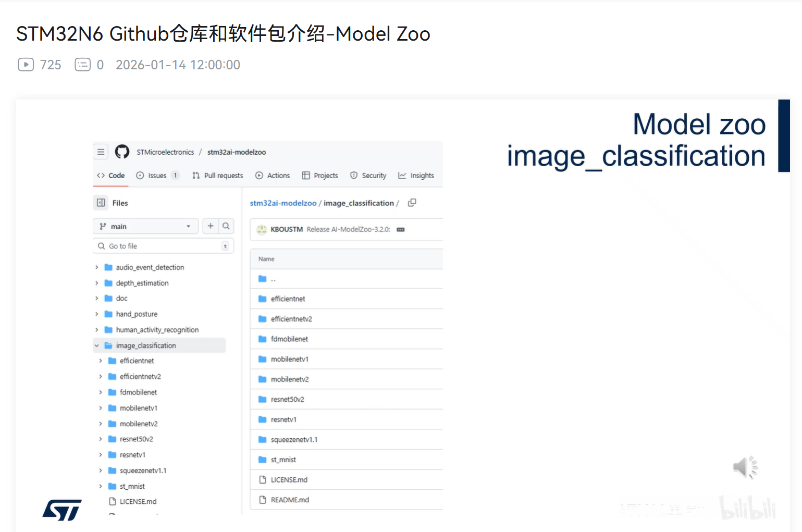Open the squeezenetv1.1 folder in the Name list
Image resolution: width=802 pixels, height=532 pixels.
click(294, 440)
